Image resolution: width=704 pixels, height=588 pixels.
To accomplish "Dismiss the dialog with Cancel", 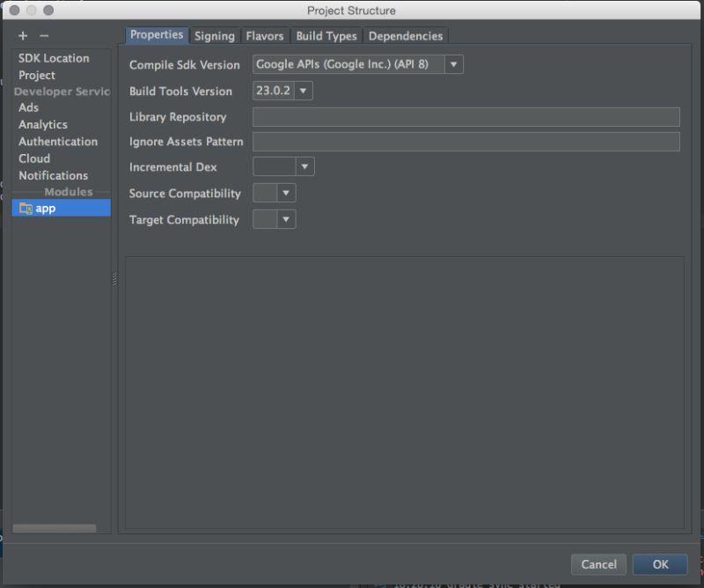I will [598, 564].
